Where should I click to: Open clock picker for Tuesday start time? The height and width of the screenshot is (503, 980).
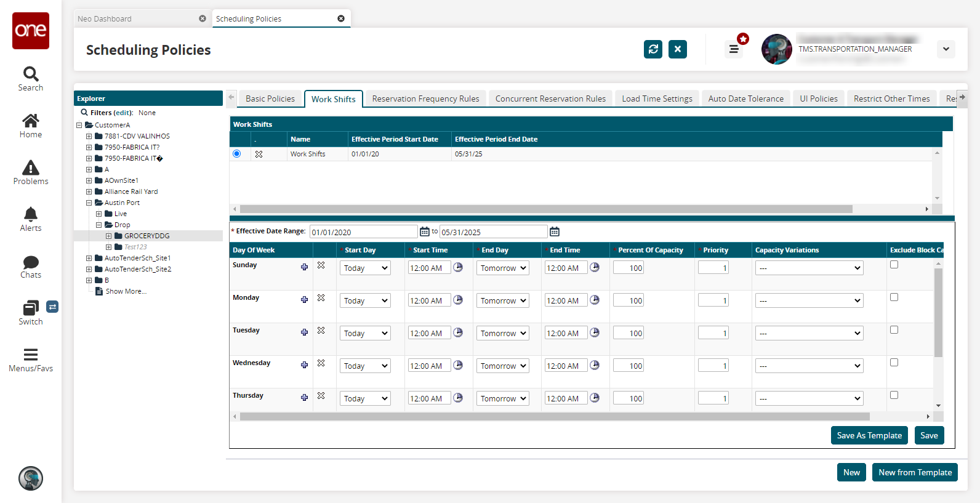(x=458, y=332)
